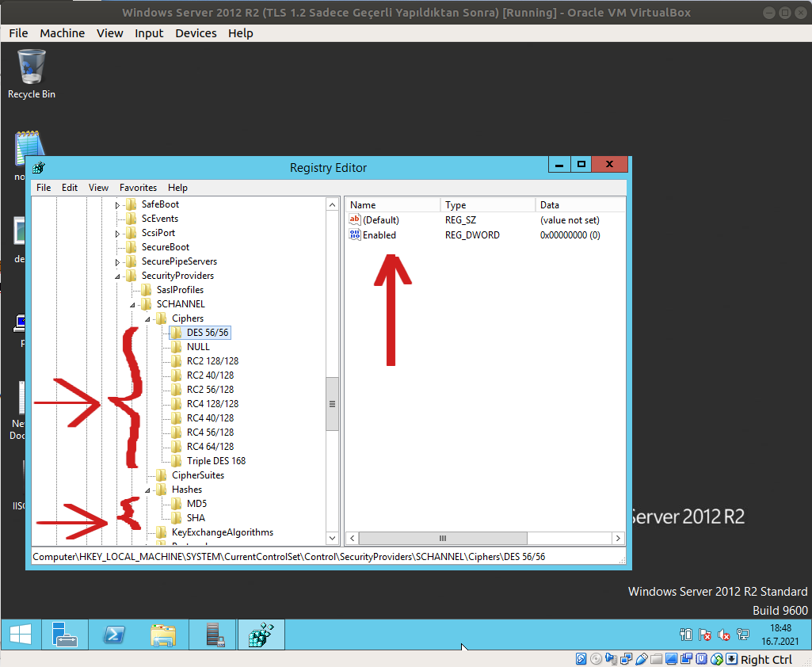812x667 pixels.
Task: Click the VirtualBox optical disc indicator
Action: pyautogui.click(x=596, y=659)
